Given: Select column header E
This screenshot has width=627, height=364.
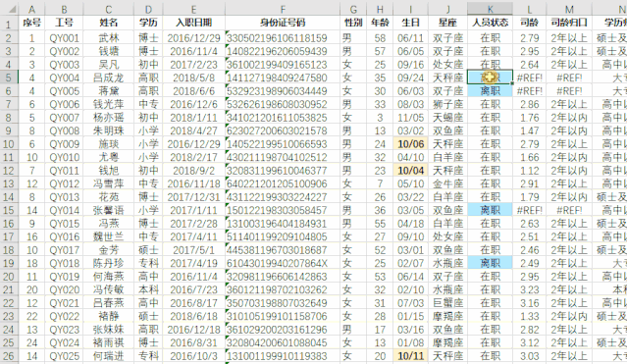Looking at the screenshot, I should [x=193, y=9].
